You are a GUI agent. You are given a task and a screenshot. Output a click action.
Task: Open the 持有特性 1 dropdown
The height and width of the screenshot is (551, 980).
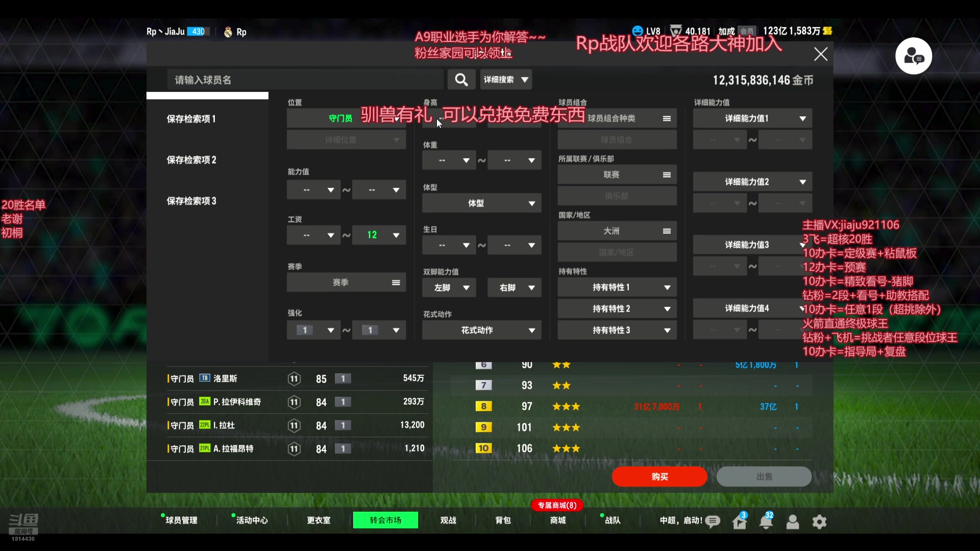617,287
